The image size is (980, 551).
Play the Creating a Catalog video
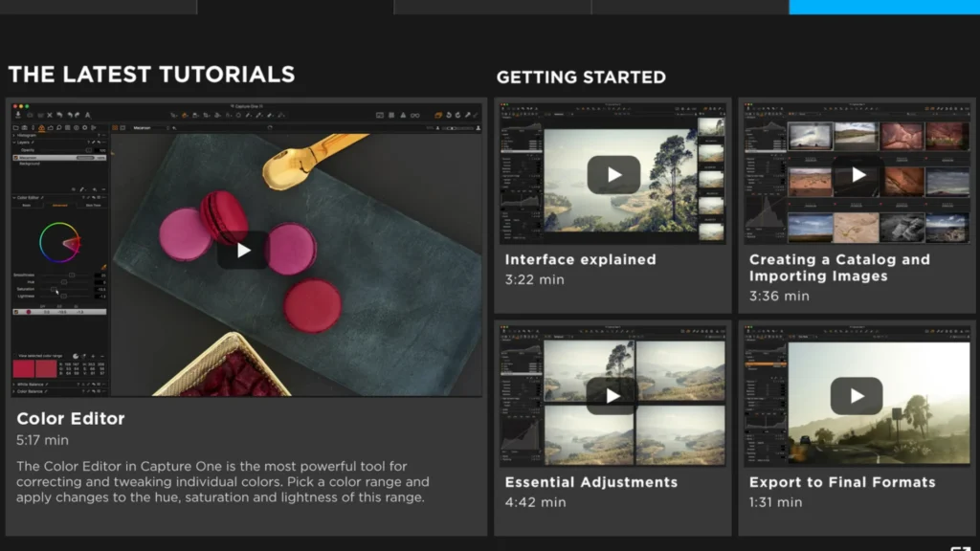click(x=857, y=175)
